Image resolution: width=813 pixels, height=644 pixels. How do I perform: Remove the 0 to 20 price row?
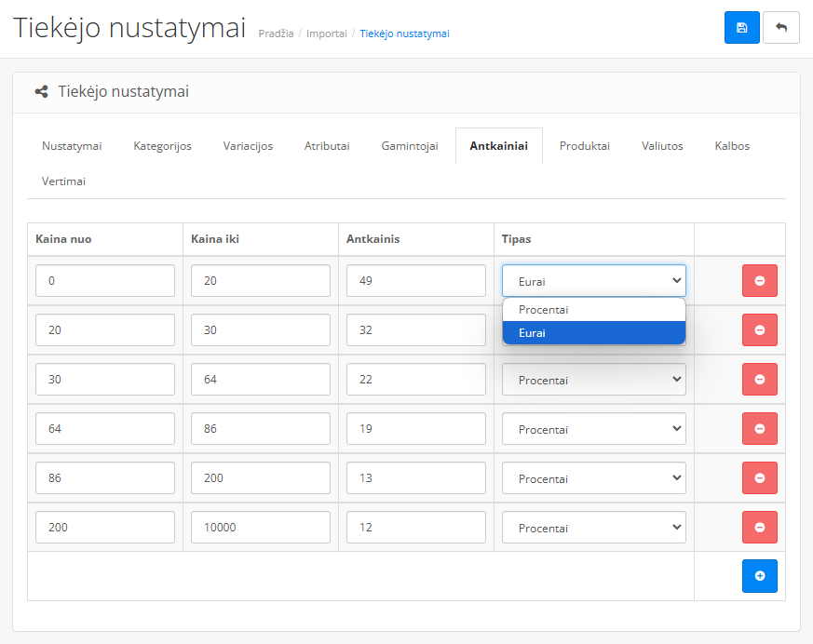pos(759,281)
